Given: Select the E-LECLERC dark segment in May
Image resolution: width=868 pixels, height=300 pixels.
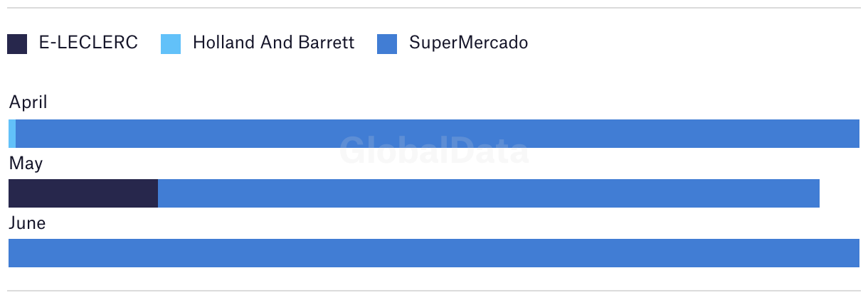Looking at the screenshot, I should click(83, 193).
